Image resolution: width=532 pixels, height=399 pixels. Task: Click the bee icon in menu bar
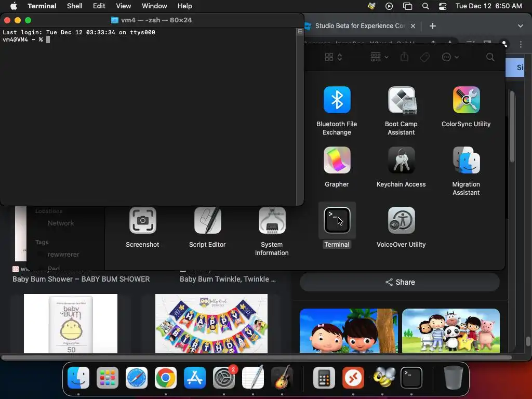click(x=371, y=6)
